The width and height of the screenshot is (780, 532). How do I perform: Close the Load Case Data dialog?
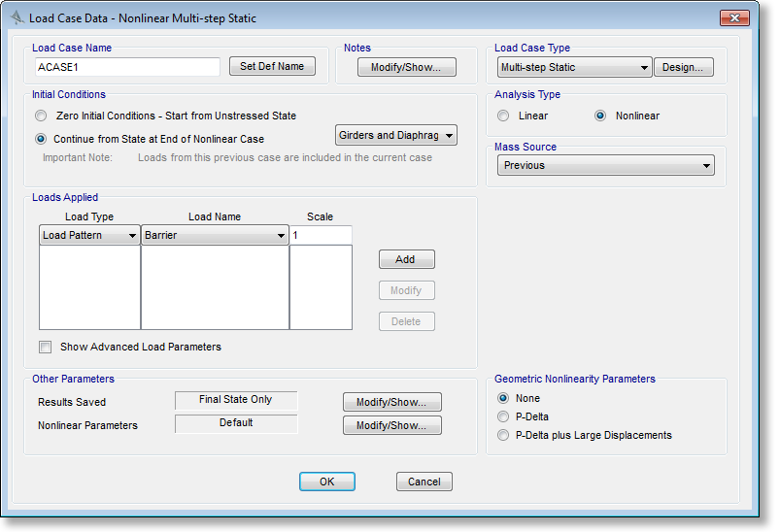[x=735, y=18]
